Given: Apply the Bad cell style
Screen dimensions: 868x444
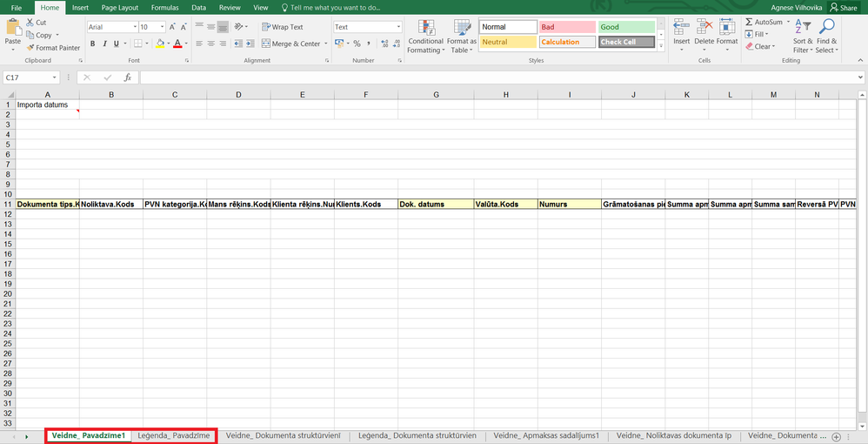Looking at the screenshot, I should [x=567, y=27].
